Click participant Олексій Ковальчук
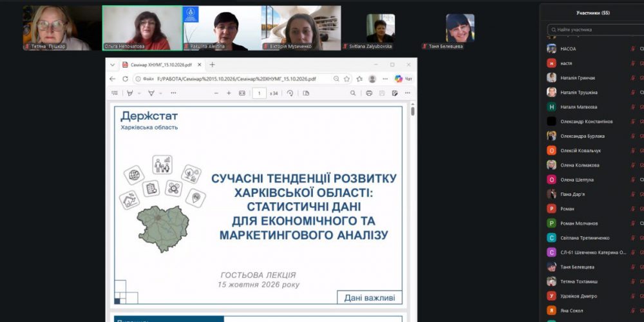The width and height of the screenshot is (644, 322). point(594,151)
